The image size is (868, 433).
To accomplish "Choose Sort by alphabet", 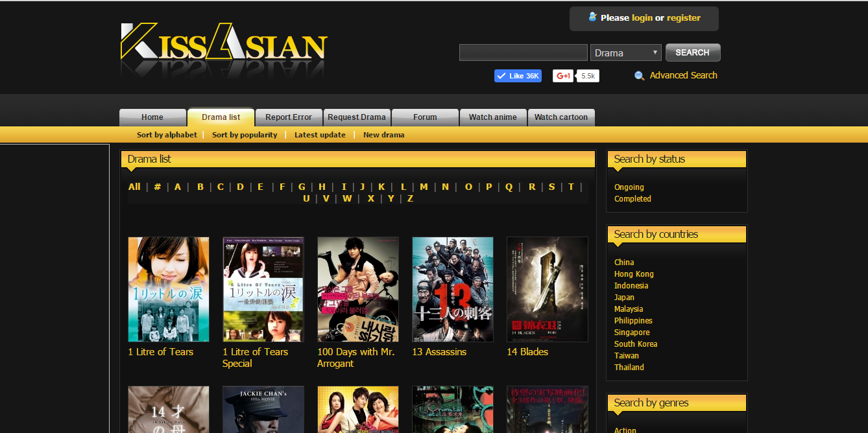I will [x=167, y=135].
